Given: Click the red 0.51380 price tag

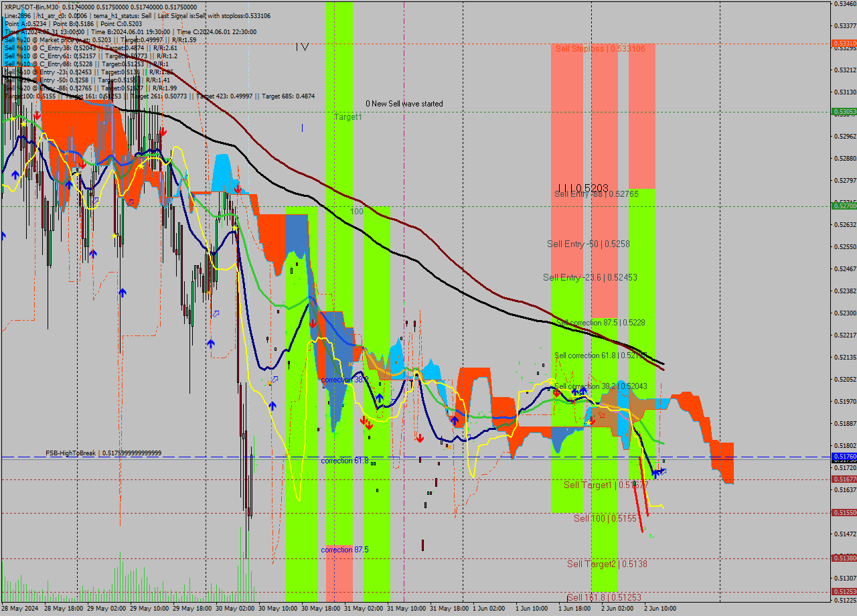Looking at the screenshot, I should tap(844, 558).
